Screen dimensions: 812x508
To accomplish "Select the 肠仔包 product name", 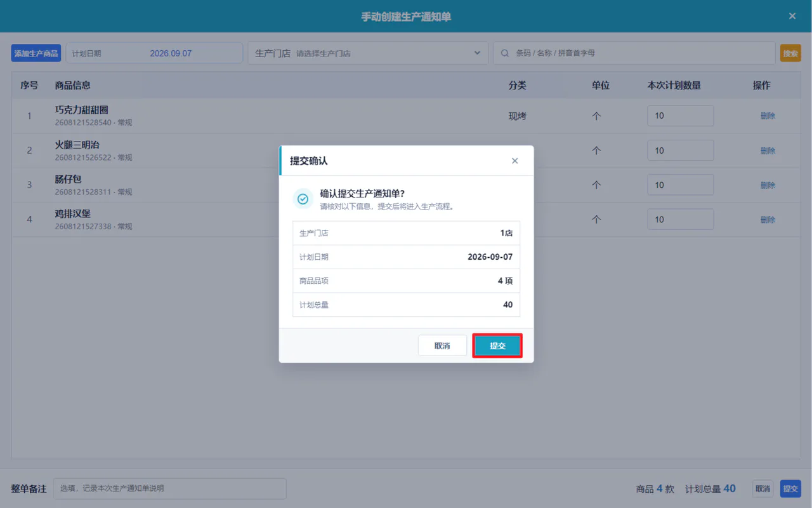I will click(x=69, y=179).
